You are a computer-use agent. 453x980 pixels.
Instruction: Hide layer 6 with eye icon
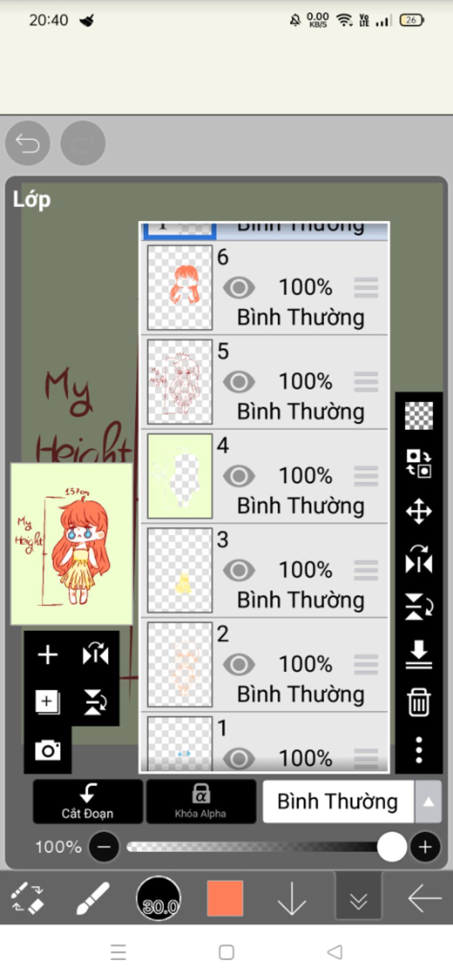click(239, 288)
